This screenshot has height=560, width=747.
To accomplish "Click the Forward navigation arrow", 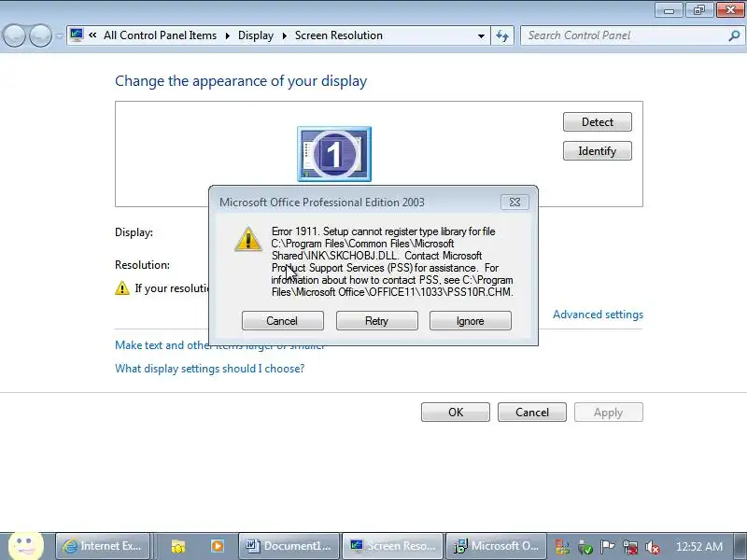I will pyautogui.click(x=40, y=35).
